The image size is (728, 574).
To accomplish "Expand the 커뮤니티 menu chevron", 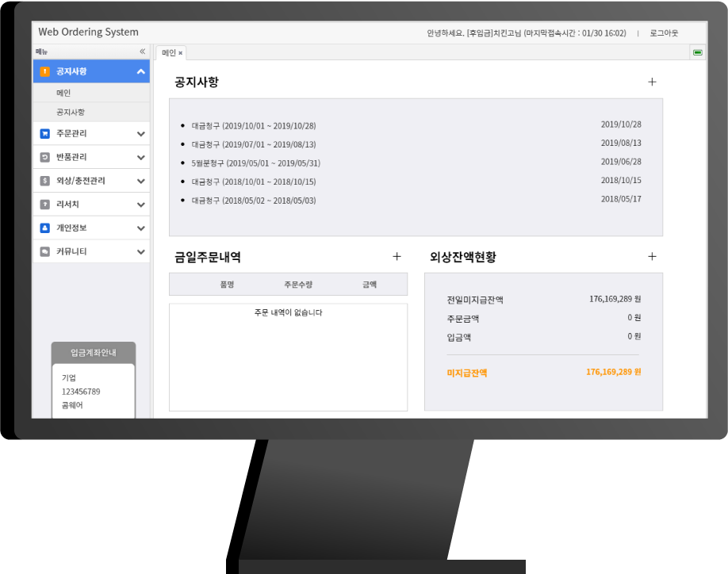I will (141, 252).
